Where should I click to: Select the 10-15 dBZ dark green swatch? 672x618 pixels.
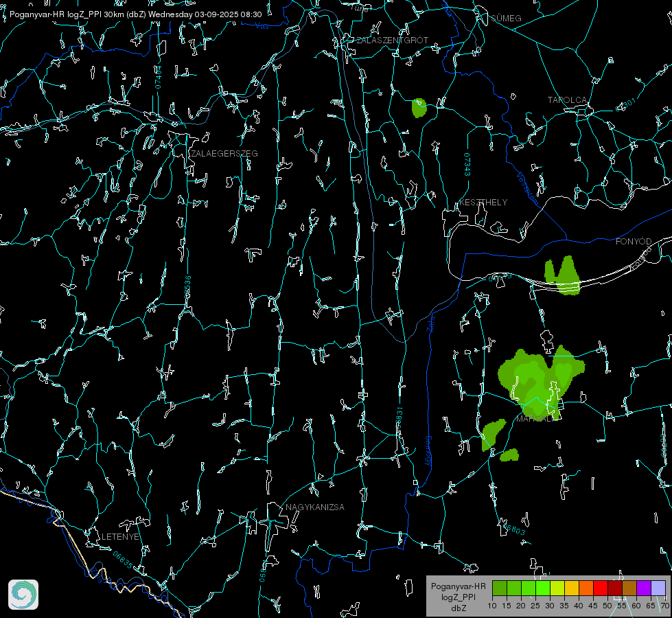500,588
